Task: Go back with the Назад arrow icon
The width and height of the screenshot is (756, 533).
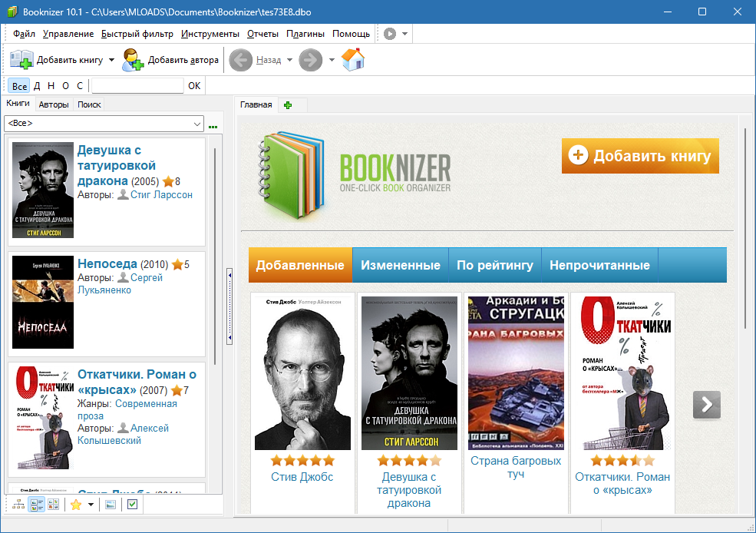Action: (240, 60)
